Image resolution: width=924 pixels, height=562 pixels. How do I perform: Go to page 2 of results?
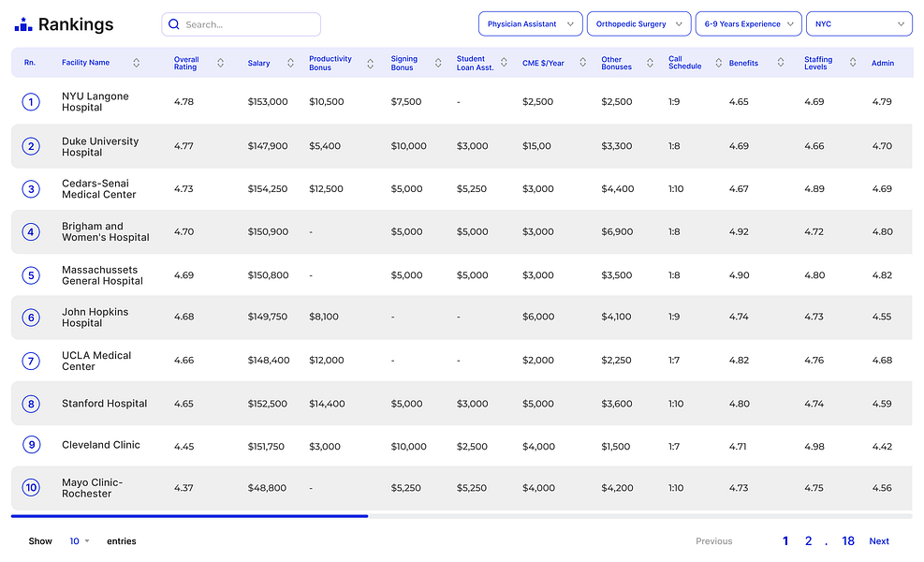coord(808,541)
